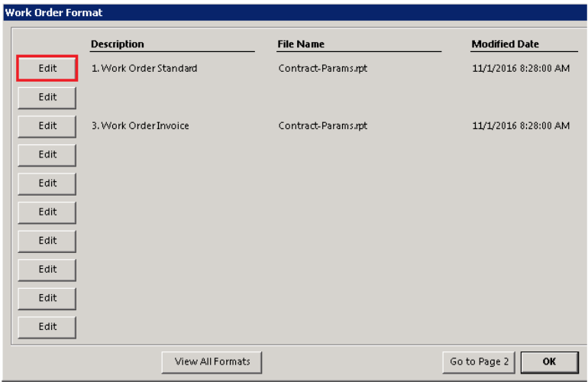
Task: Confirm with the OK button
Action: (549, 361)
